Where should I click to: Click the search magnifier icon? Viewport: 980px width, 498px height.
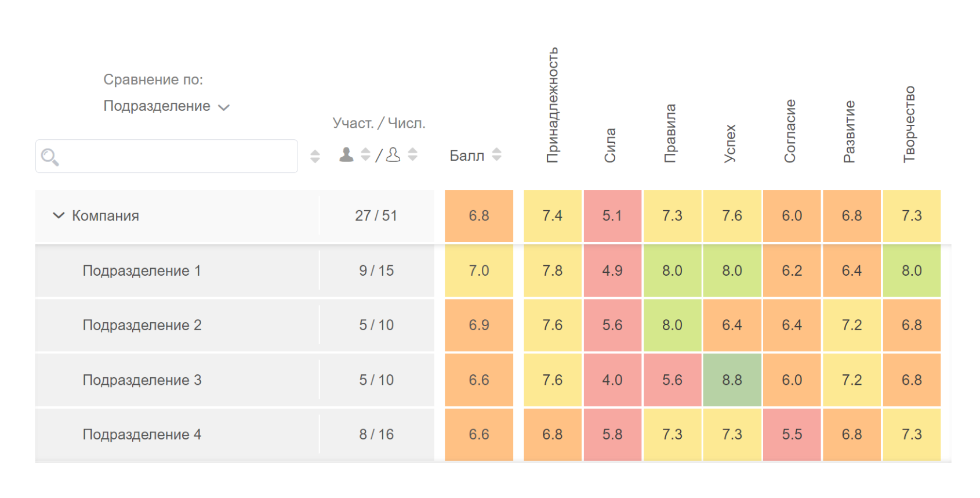(50, 157)
